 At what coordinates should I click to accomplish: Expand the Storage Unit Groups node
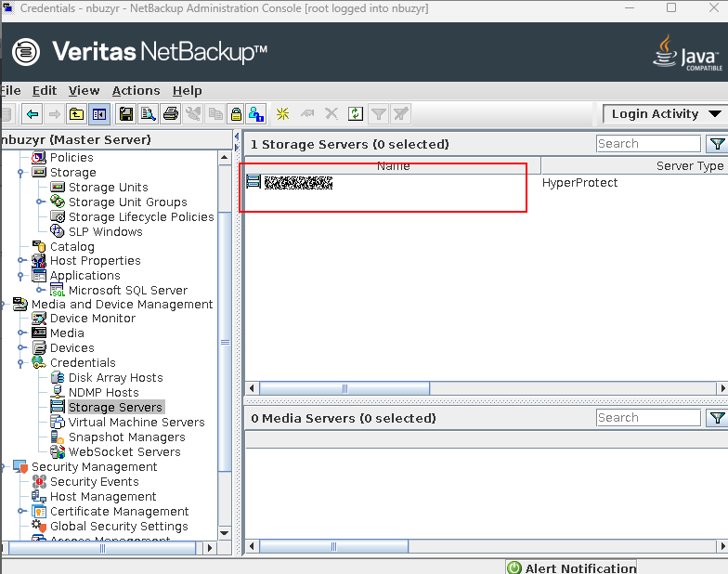41,202
